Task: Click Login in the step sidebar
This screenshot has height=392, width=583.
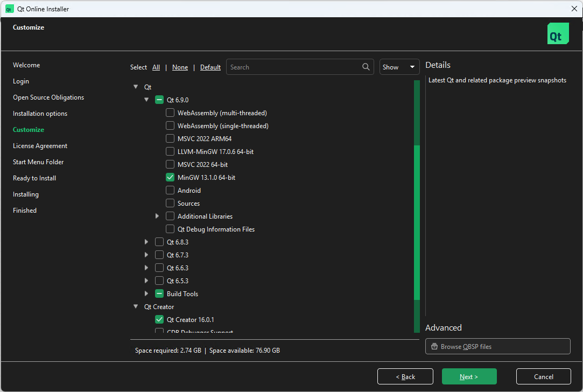Action: (21, 81)
